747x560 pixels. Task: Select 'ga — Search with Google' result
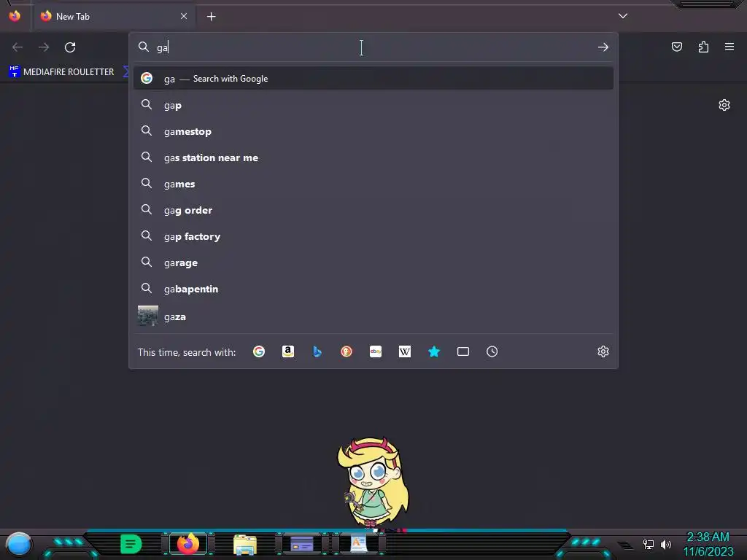(373, 79)
